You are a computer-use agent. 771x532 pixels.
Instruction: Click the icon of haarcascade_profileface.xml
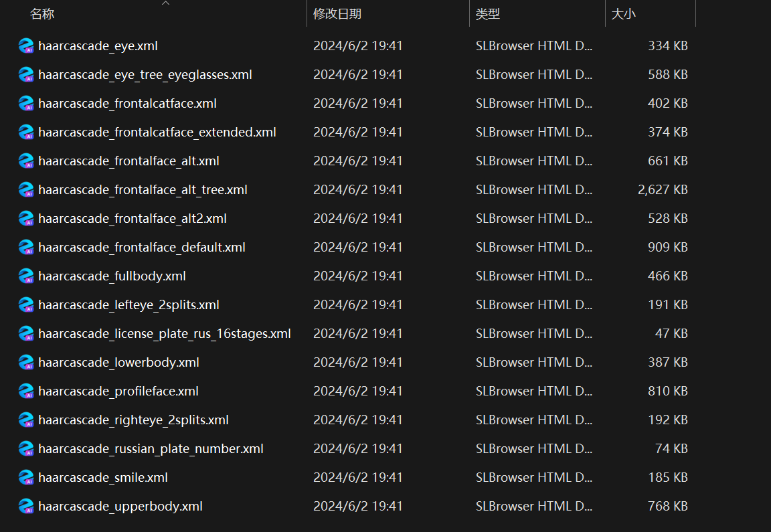click(x=26, y=391)
